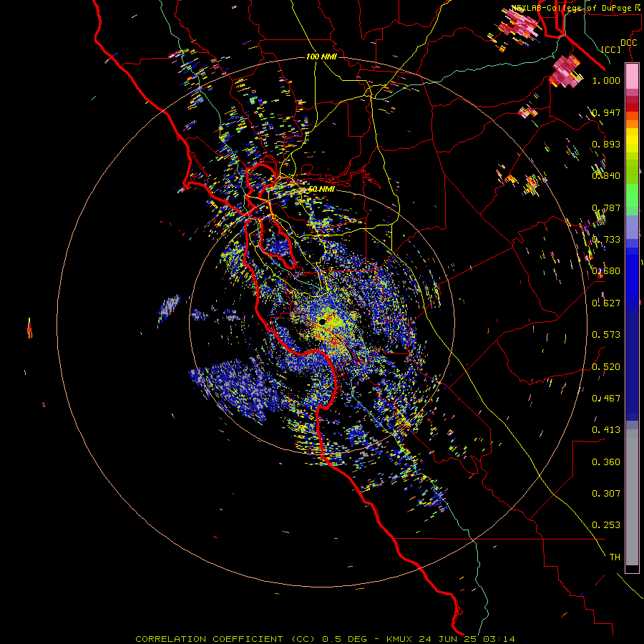Click the 100 NMI range ring label
This screenshot has width=644, height=644.
coord(321,57)
